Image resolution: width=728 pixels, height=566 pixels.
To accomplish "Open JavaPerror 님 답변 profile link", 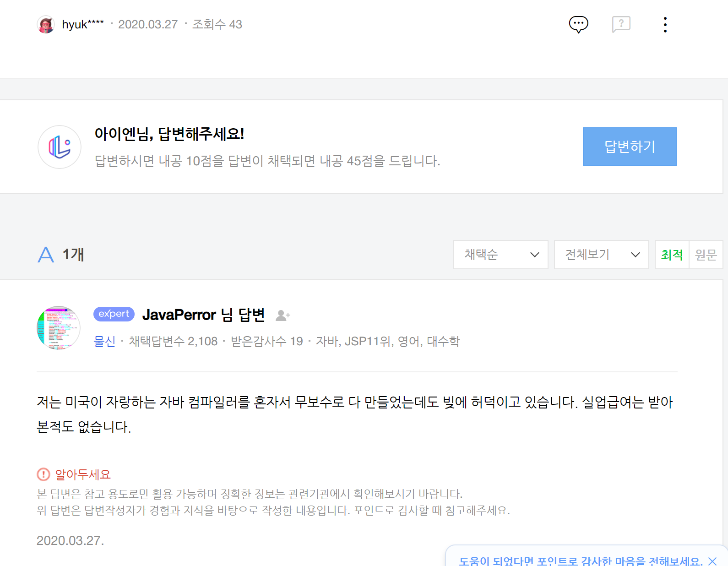I will [203, 315].
